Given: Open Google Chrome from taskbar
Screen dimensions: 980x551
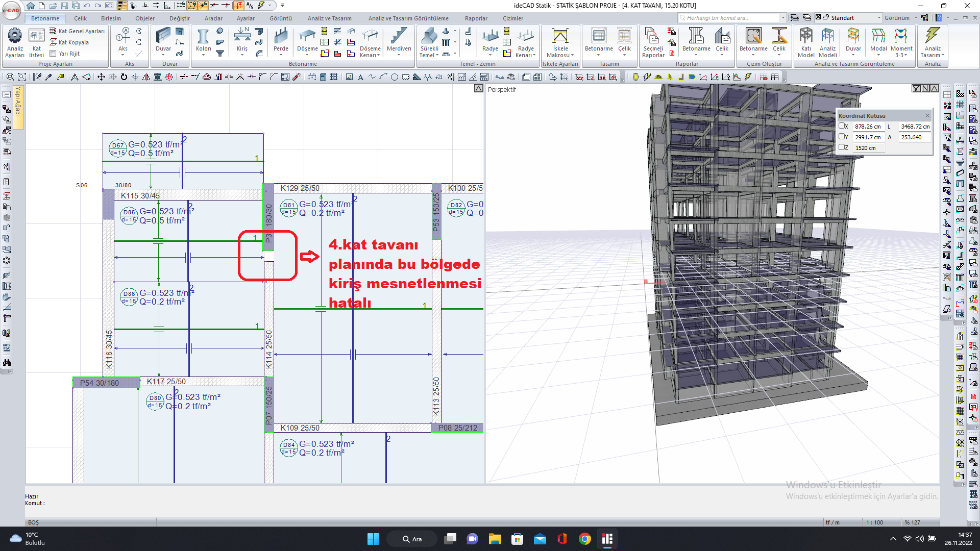Looking at the screenshot, I should tap(584, 539).
